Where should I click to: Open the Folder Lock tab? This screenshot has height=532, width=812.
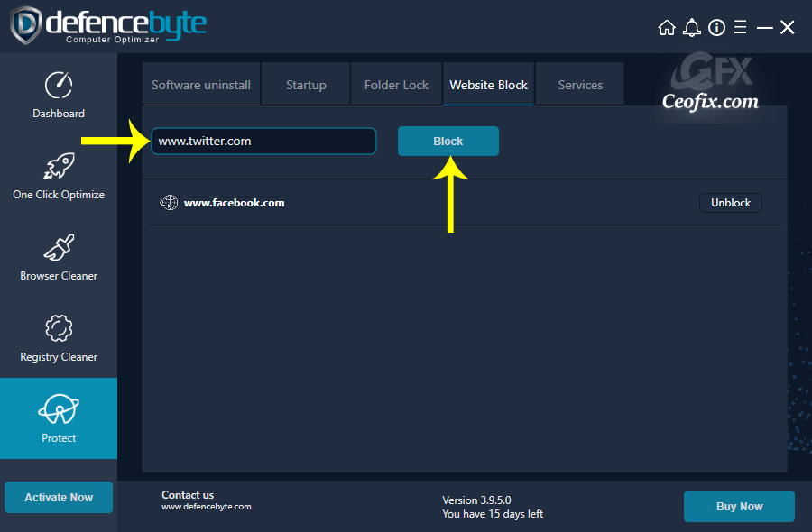coord(396,85)
